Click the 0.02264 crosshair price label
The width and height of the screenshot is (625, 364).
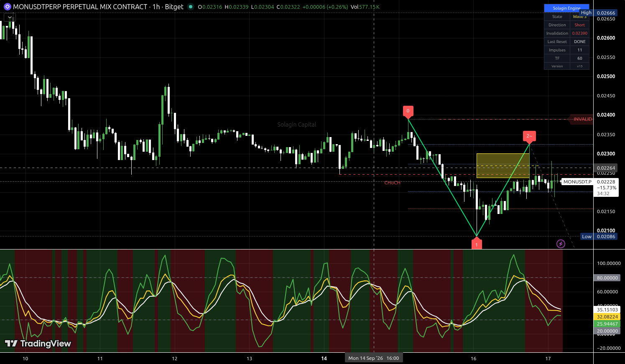[x=606, y=168]
